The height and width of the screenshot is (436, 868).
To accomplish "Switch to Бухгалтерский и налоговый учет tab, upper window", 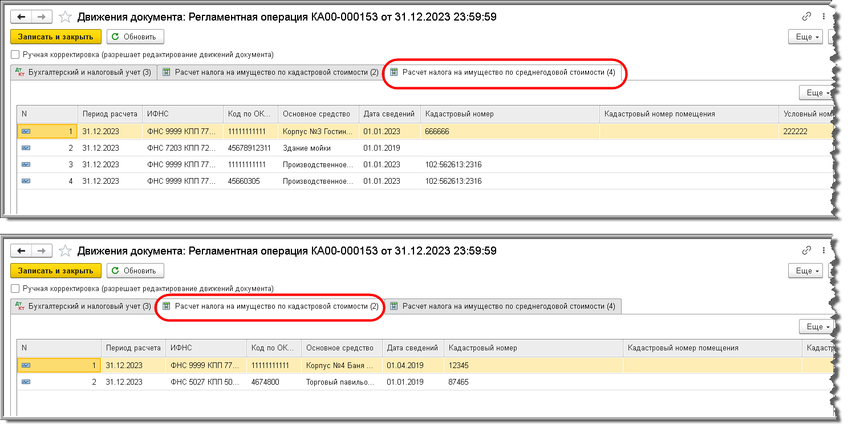I will click(83, 72).
